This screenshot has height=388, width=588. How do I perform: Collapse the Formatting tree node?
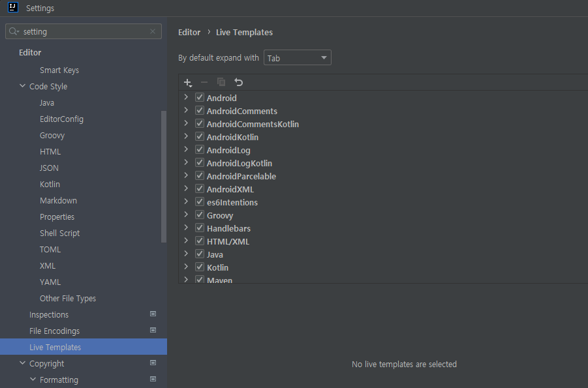(33, 380)
